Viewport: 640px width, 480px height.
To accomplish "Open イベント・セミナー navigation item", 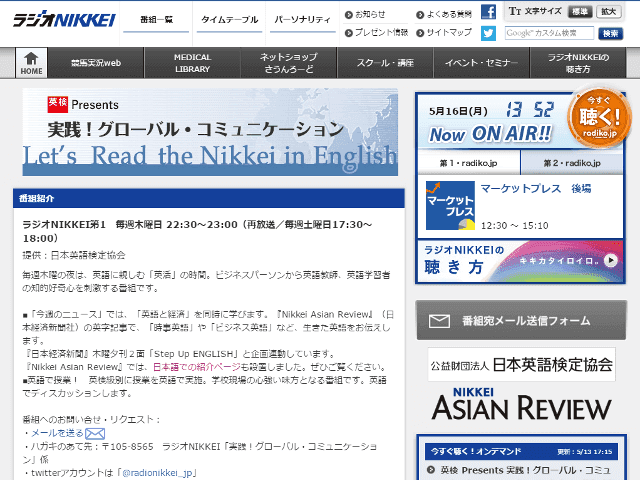I will (481, 63).
